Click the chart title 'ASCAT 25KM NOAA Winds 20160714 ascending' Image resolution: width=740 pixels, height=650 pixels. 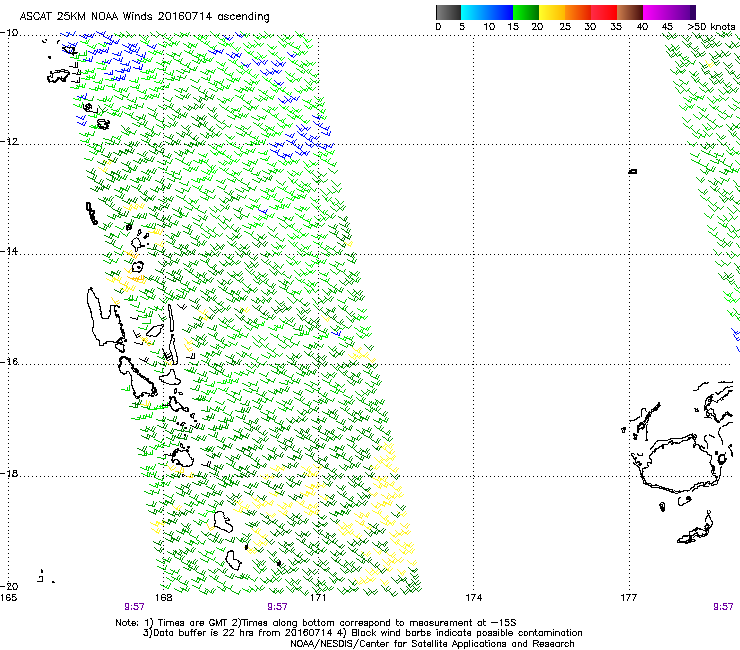tap(144, 16)
